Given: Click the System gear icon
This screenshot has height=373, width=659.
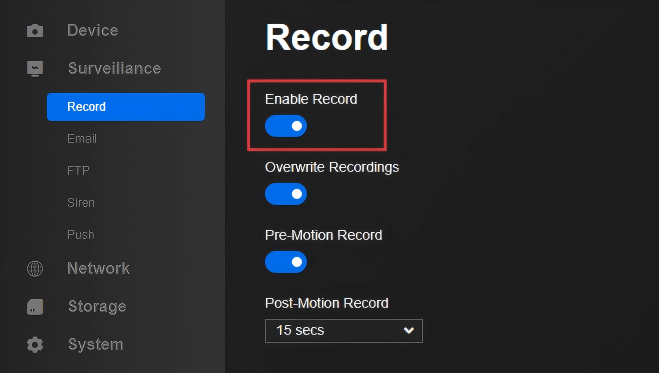Looking at the screenshot, I should (x=35, y=345).
